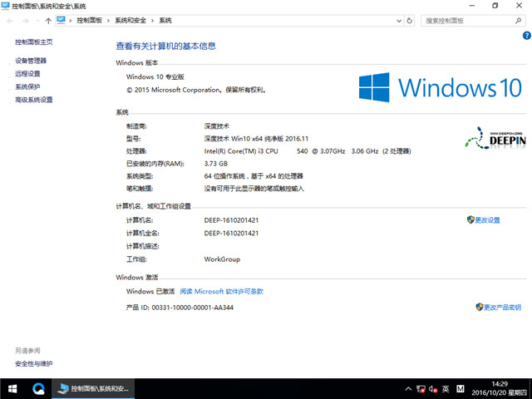The image size is (532, 399).
Task: Expand the address bar history dropdown
Action: (x=397, y=20)
